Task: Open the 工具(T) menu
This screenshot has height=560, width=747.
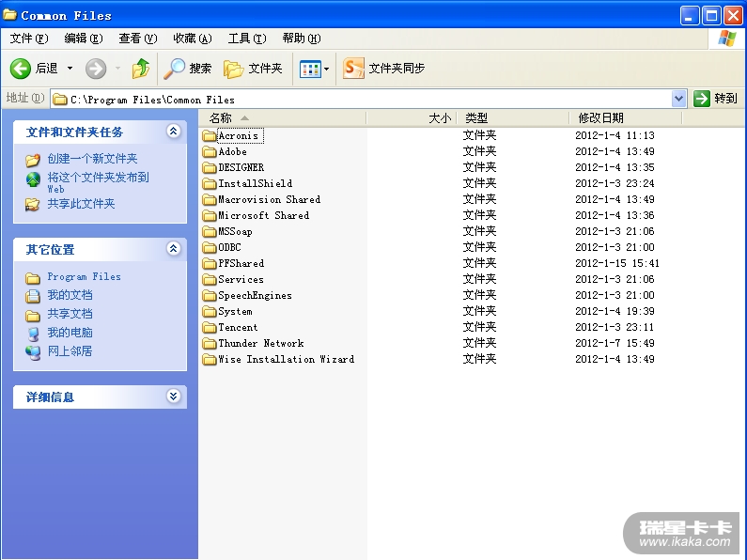Action: click(247, 39)
